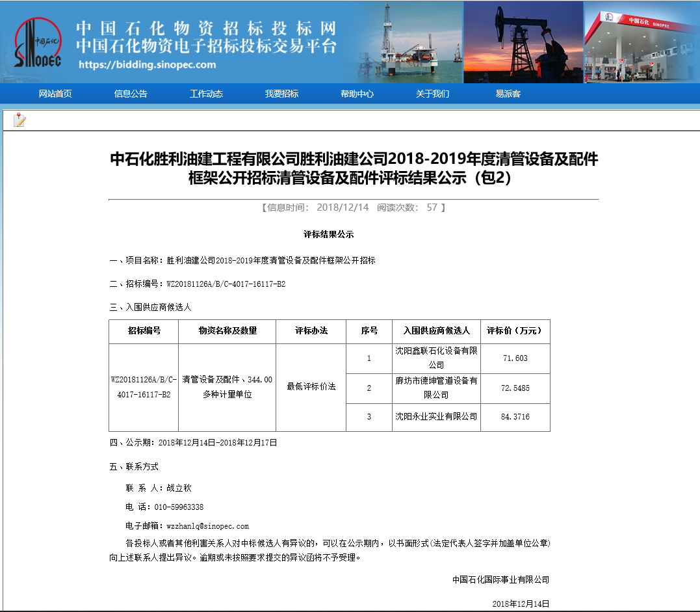This screenshot has width=700, height=612.
Task: Click the 招标编号 column header
Action: (x=144, y=331)
